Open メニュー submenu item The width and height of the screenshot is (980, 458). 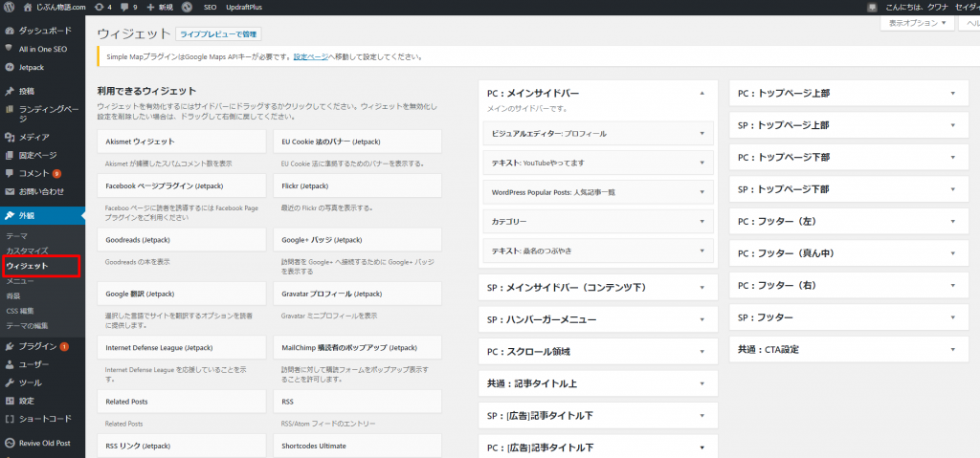coord(20,281)
